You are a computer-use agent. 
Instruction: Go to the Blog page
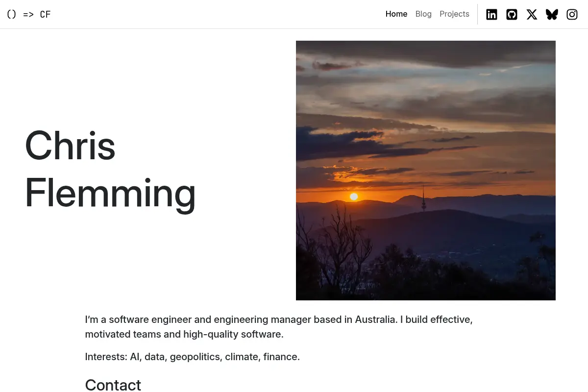point(423,14)
